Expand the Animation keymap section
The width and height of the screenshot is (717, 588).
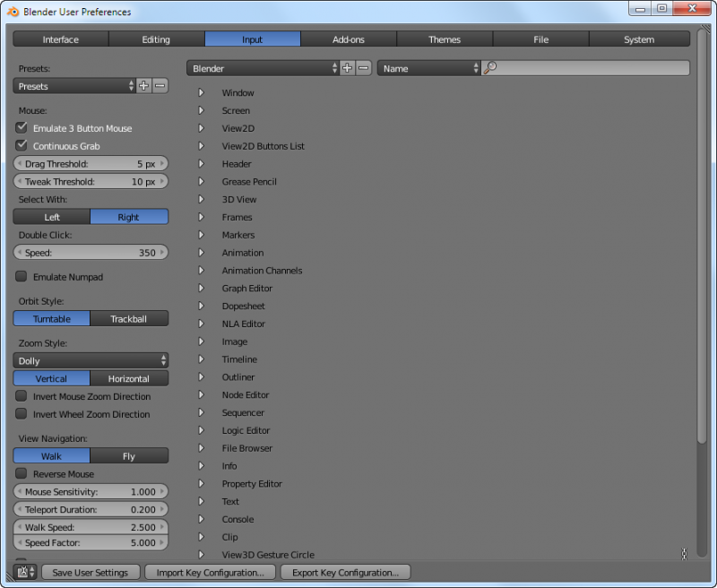point(201,253)
